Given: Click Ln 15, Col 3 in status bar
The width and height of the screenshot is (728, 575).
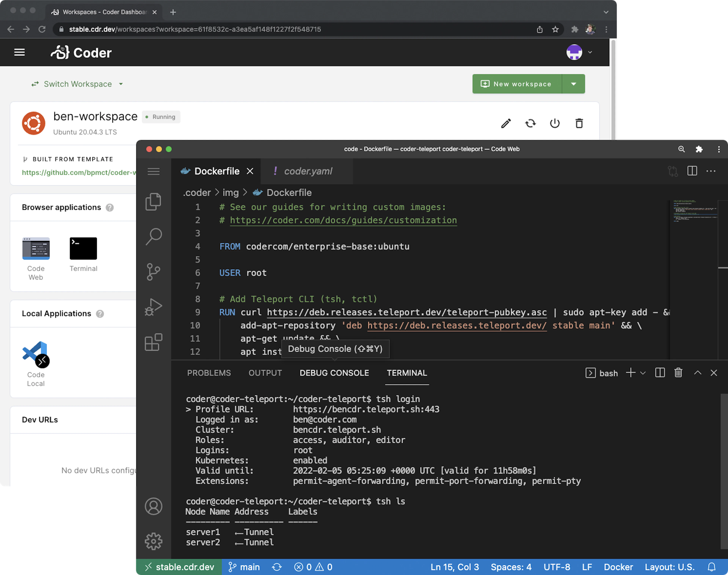Looking at the screenshot, I should tap(454, 567).
